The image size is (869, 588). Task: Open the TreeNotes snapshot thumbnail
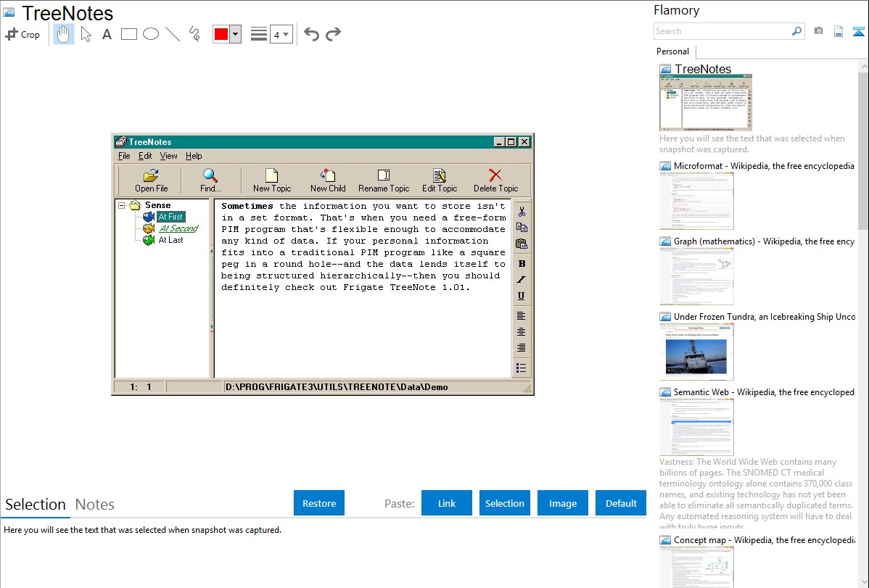point(706,102)
